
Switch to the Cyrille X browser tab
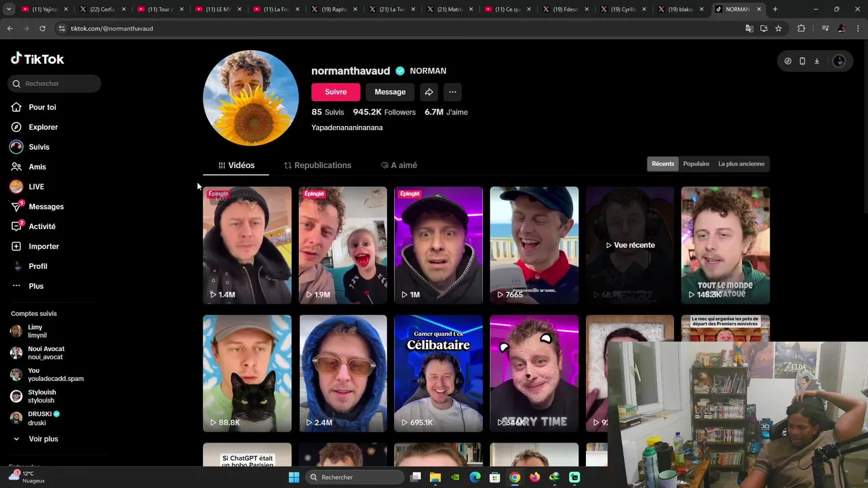click(x=623, y=9)
